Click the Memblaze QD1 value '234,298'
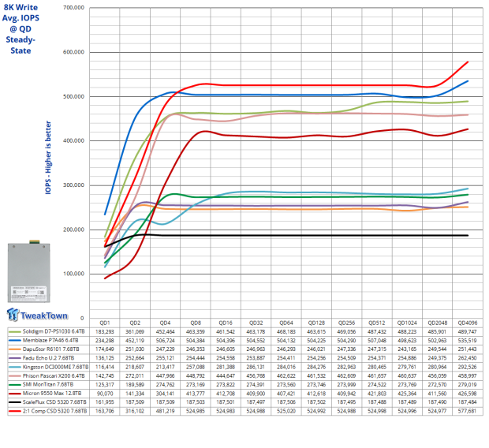 104,341
